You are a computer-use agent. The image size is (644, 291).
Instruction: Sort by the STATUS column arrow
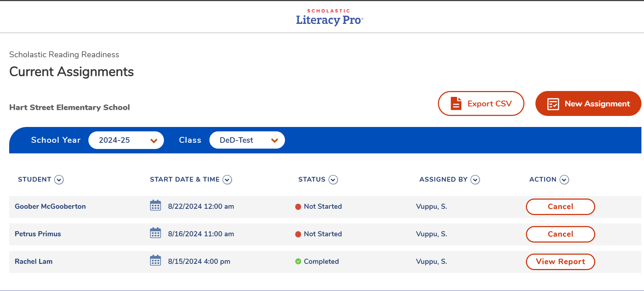click(x=333, y=179)
